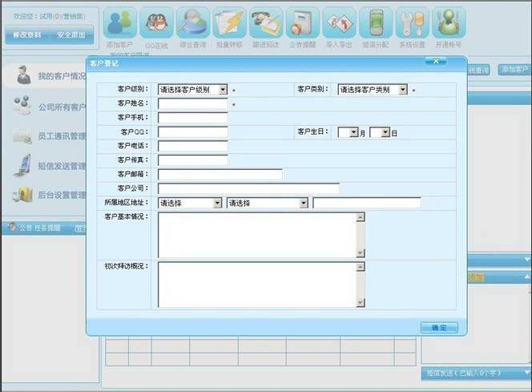Click the 客户传真 input field
Screen dimensions: 532x392
click(193, 160)
